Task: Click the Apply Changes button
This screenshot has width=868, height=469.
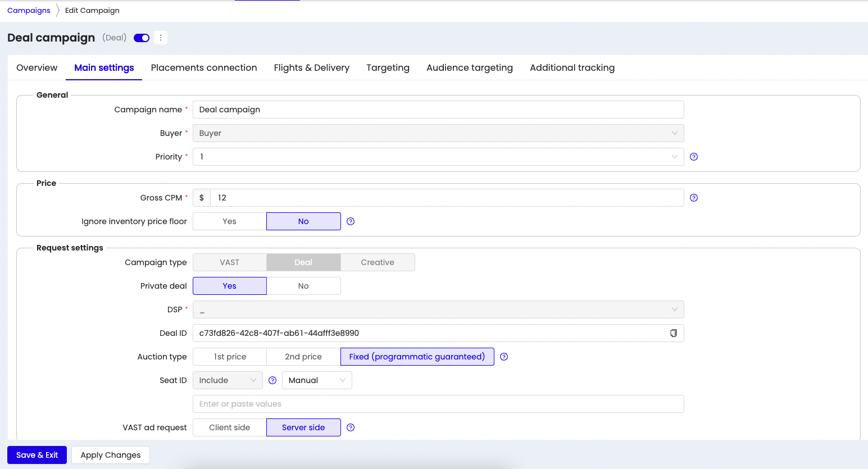Action: (111, 455)
